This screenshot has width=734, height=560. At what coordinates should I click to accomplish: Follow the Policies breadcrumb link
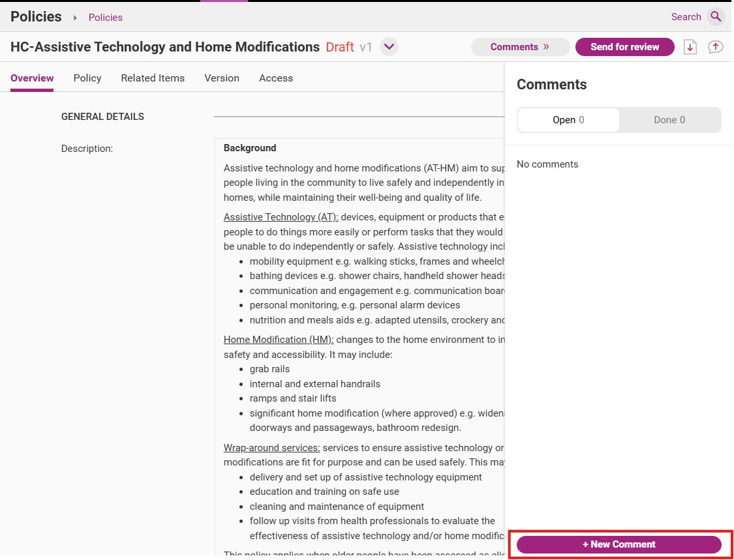tap(105, 18)
